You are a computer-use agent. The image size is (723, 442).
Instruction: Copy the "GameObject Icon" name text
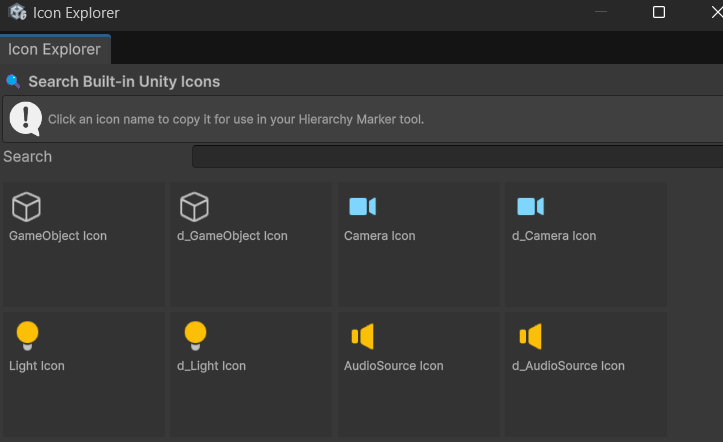pyautogui.click(x=58, y=236)
